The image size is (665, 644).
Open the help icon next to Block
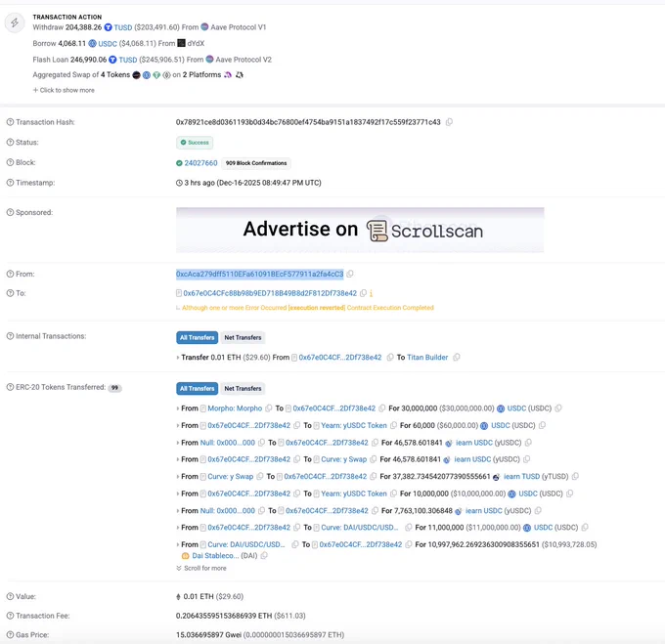[10, 162]
